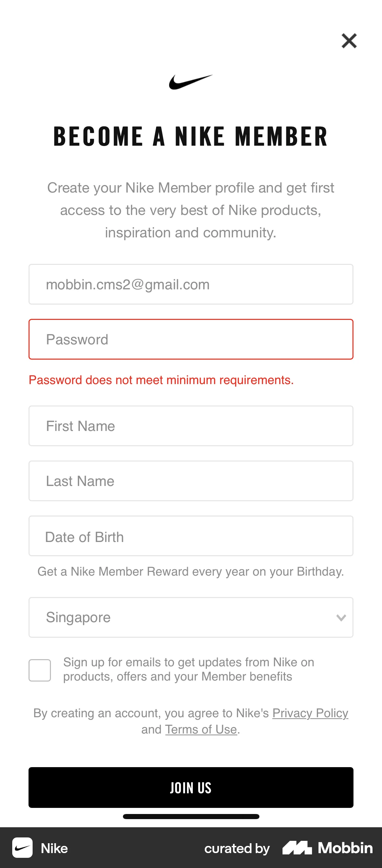Select the Last Name field
382x868 pixels.
coord(191,481)
